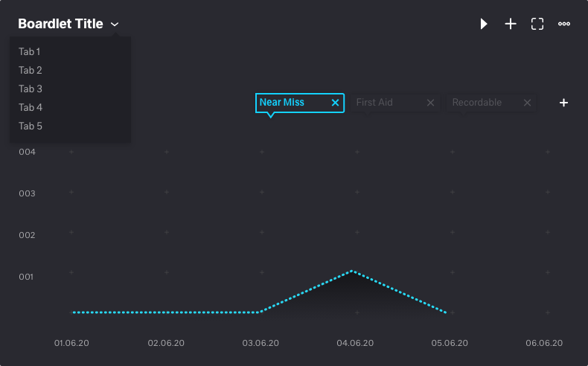The image size is (588, 366).
Task: Switch to Tab 4
Action: click(x=31, y=107)
